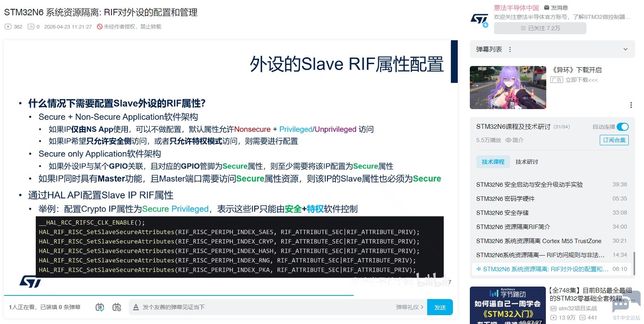644x324 pixels.
Task: Toggle danmaku display on or off
Action: [x=100, y=307]
